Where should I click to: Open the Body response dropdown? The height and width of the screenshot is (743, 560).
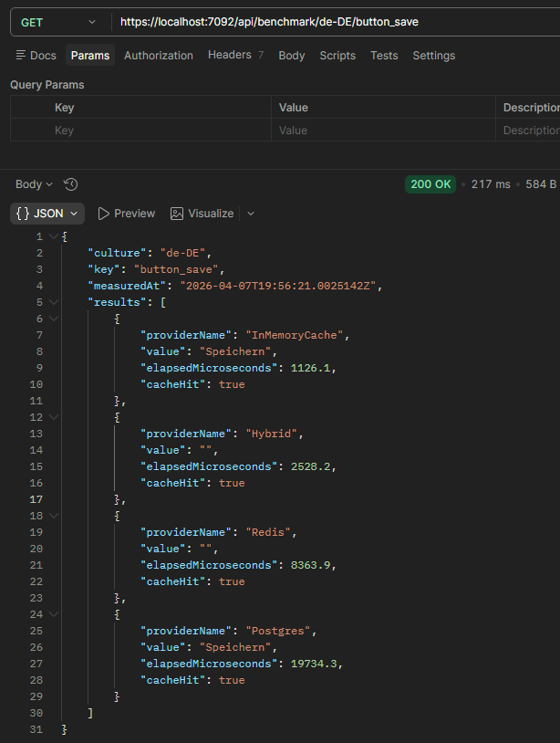pos(34,184)
